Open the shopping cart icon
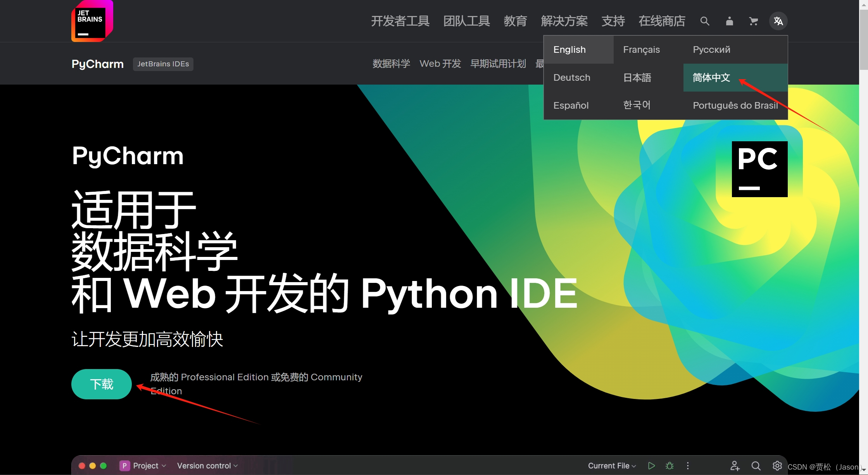The image size is (868, 475). 753,21
